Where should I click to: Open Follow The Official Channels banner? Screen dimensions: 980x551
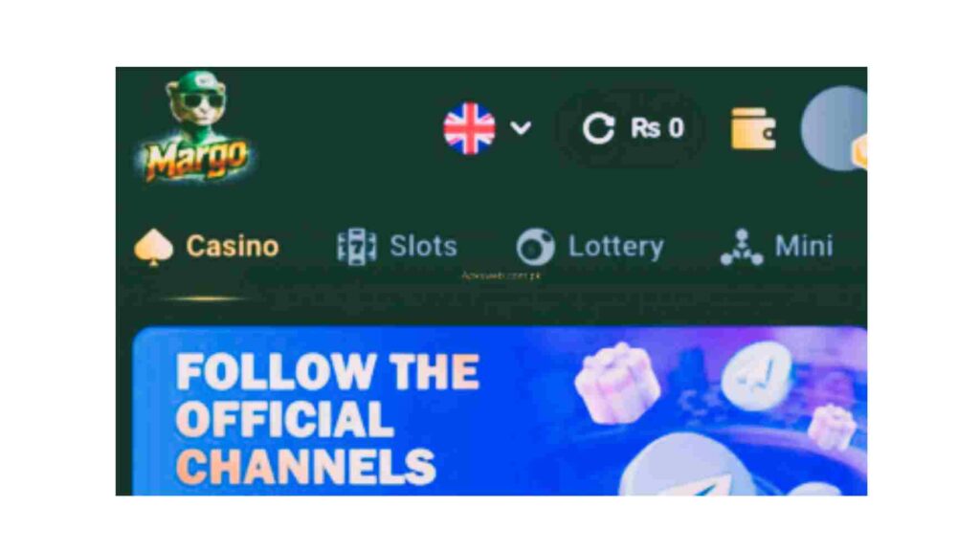(500, 411)
